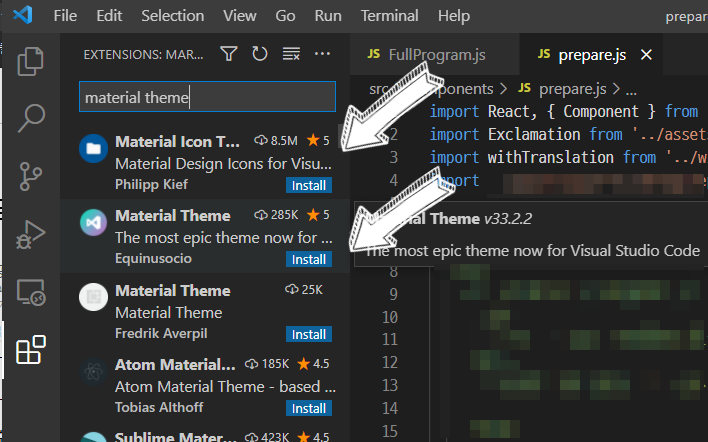Install Material Icon Theme by Philipp Kief
This screenshot has width=708, height=442.
(x=309, y=185)
